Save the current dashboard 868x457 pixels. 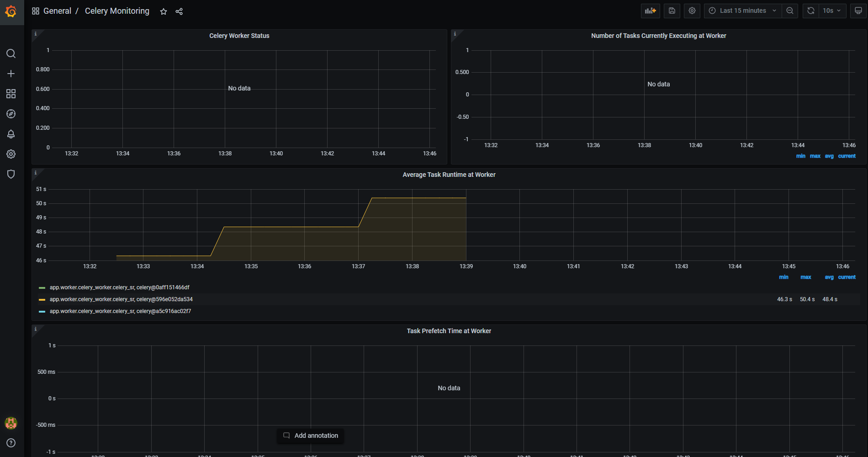pyautogui.click(x=672, y=11)
